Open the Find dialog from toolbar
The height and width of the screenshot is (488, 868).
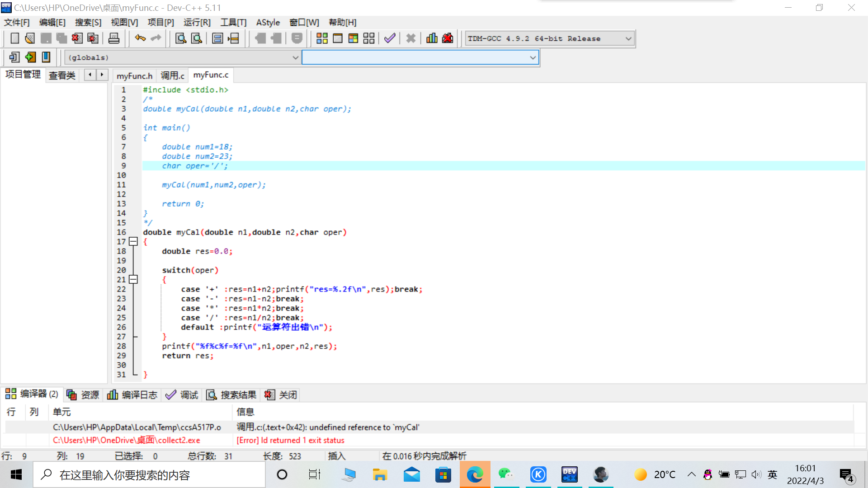click(x=181, y=38)
